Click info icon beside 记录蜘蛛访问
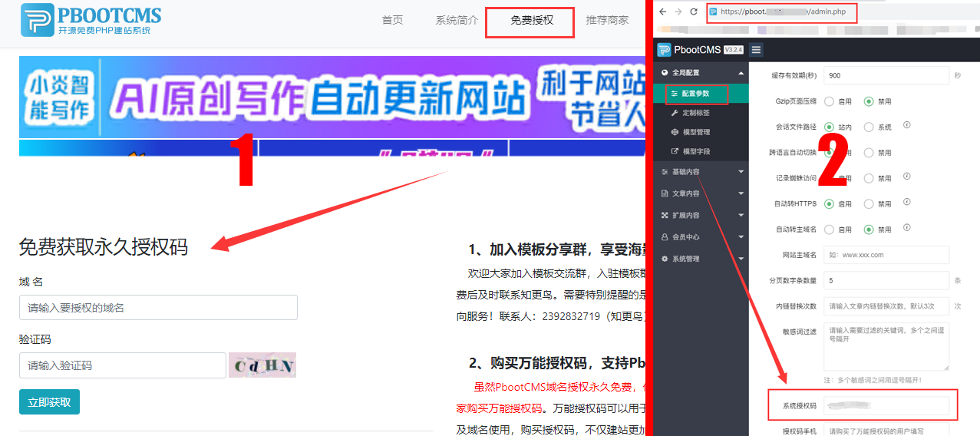The image size is (980, 436). (906, 177)
